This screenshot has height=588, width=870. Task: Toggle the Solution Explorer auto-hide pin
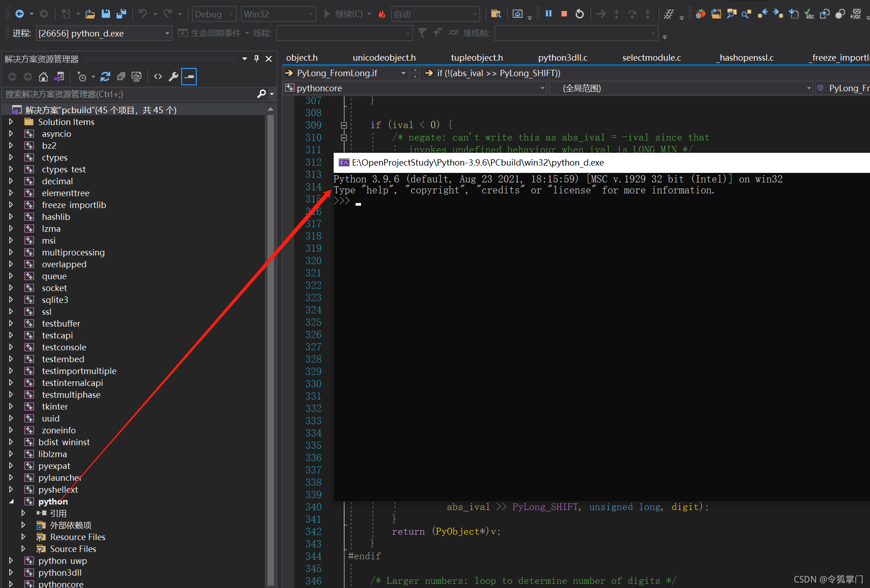[x=257, y=59]
